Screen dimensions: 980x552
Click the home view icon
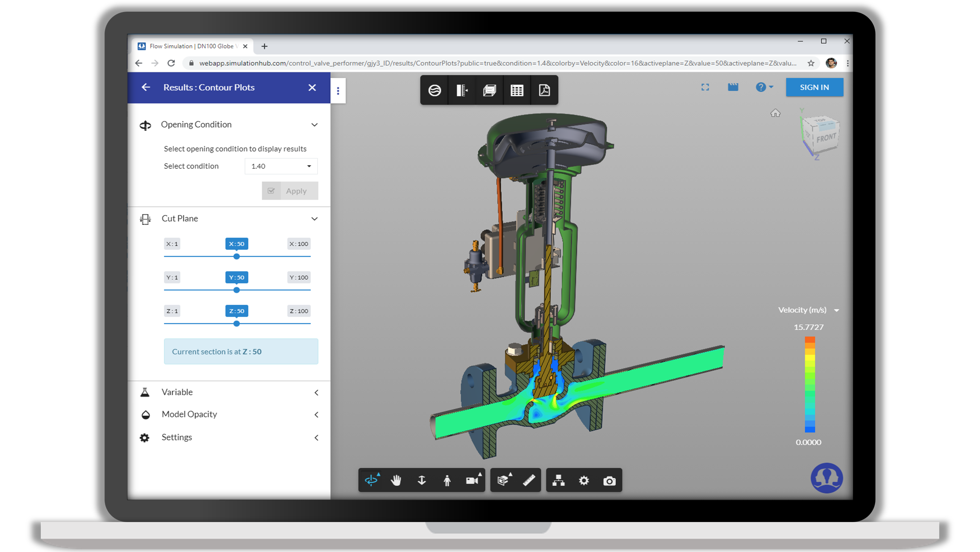[775, 114]
